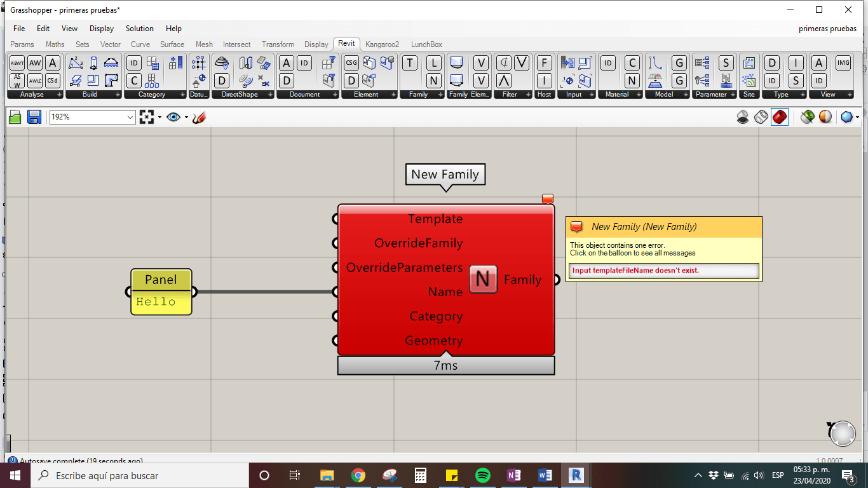
Task: Select the S component in Parameter group
Action: (726, 63)
